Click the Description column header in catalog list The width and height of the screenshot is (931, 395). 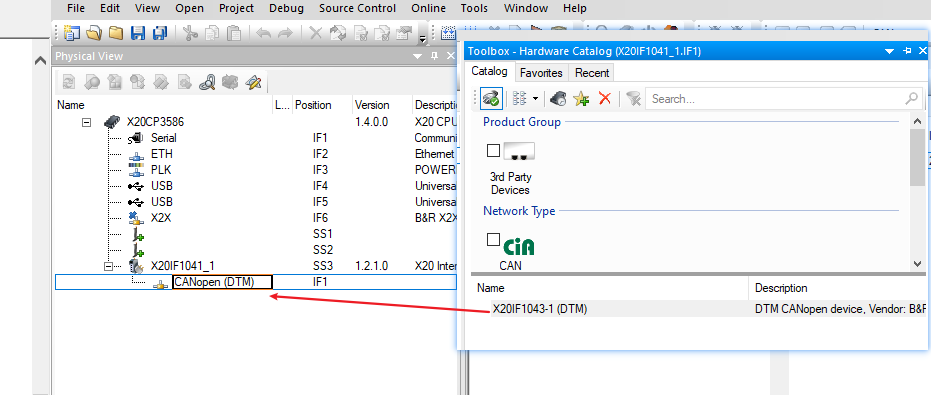pos(781,288)
